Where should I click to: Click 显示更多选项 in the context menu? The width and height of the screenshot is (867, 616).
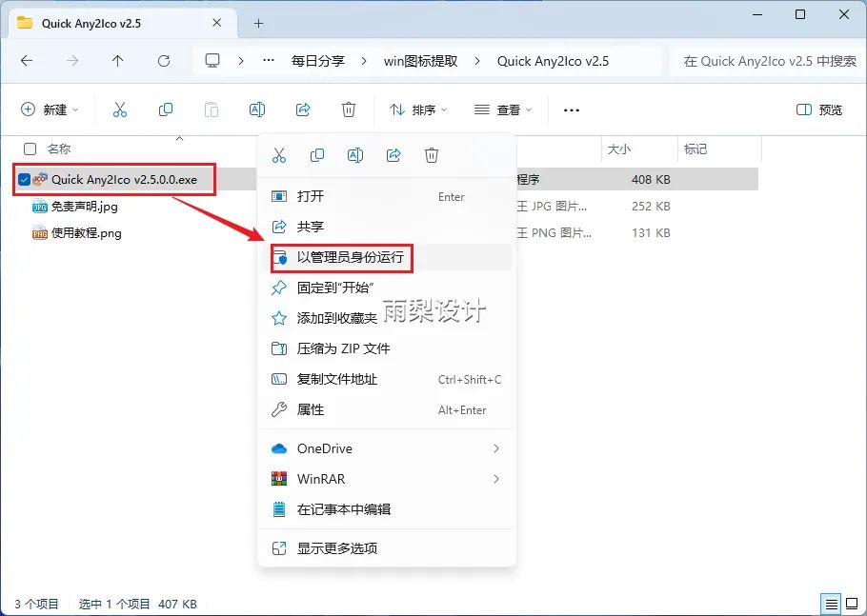click(387, 548)
